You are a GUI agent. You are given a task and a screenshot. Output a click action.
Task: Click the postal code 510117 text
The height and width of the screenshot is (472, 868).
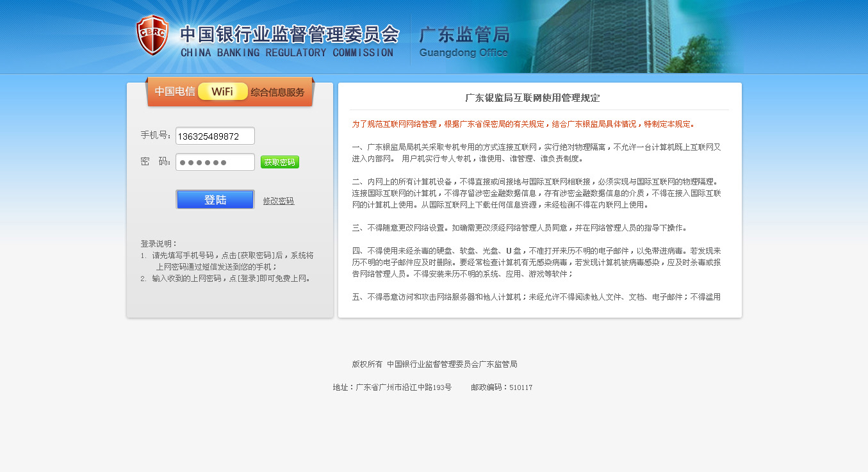502,387
